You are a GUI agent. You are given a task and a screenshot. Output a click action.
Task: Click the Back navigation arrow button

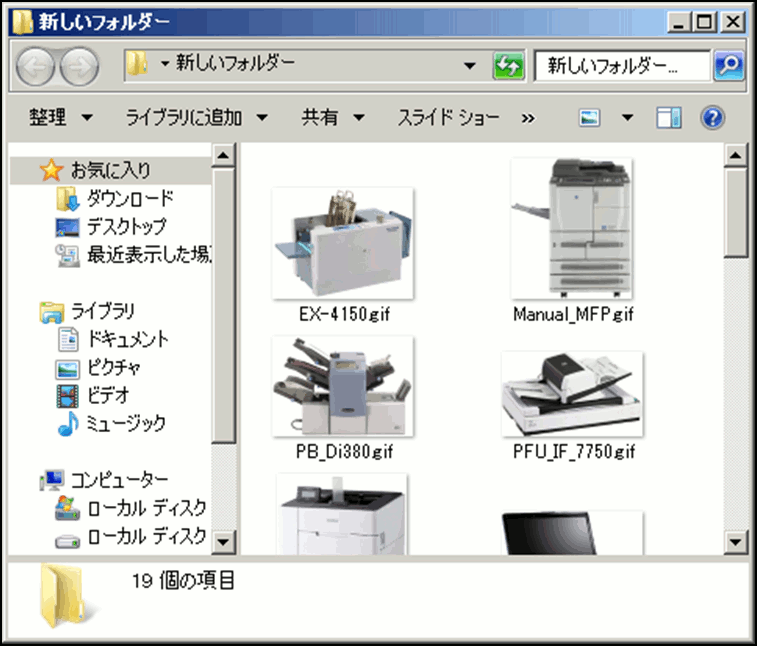(36, 67)
